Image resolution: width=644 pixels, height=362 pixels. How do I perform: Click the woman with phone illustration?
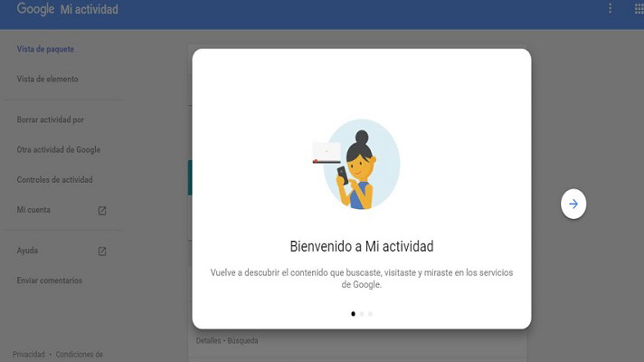tap(356, 165)
